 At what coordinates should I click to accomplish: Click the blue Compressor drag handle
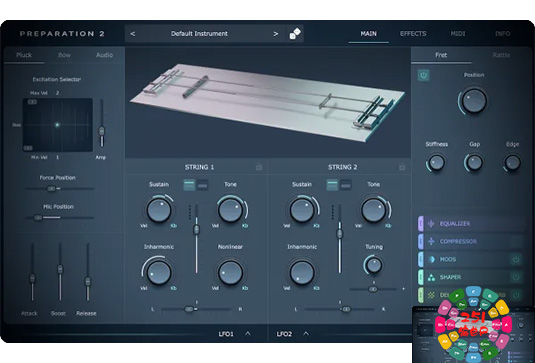421,241
